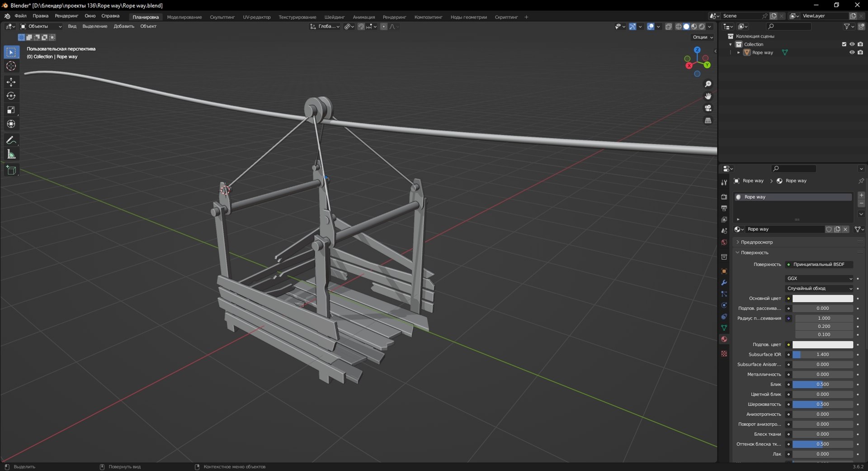The image size is (868, 471).
Task: Open the Object Data properties tab
Action: tap(724, 328)
